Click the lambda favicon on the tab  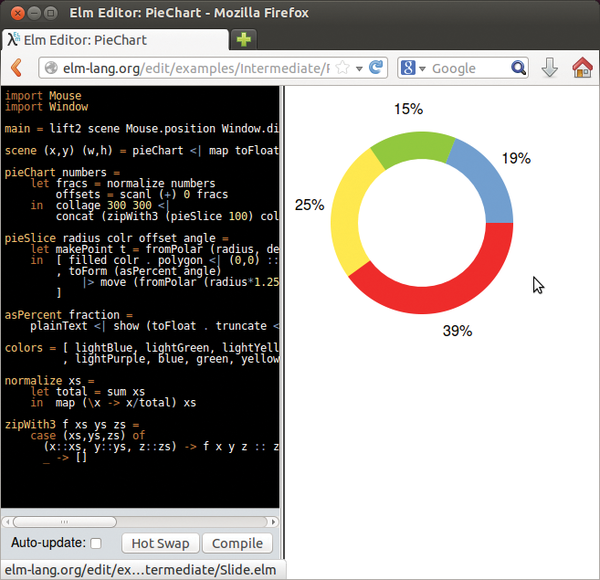[x=13, y=39]
